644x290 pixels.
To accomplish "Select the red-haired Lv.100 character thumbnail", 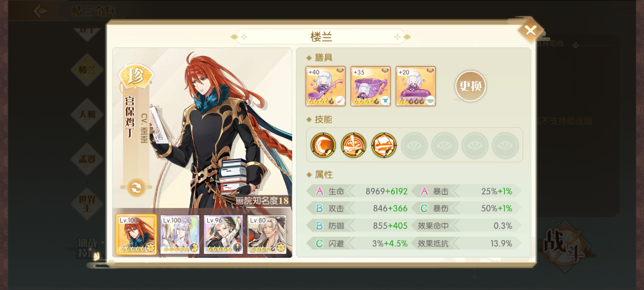I will point(136,234).
